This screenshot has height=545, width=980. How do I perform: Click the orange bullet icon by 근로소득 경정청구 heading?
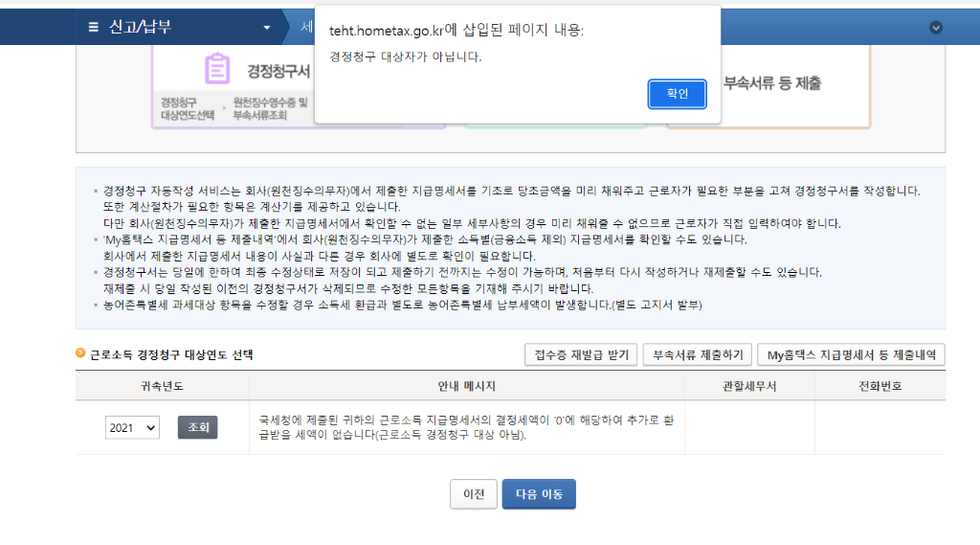coord(81,353)
